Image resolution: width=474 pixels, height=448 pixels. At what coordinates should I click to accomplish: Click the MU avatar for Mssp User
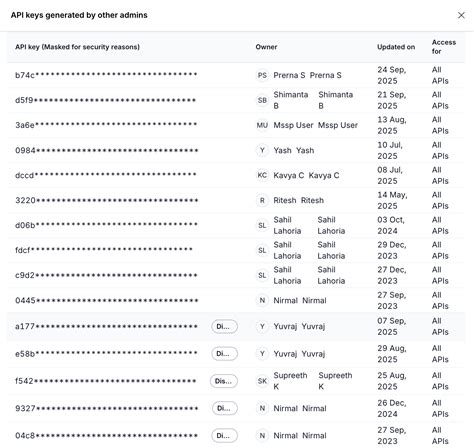(x=262, y=125)
